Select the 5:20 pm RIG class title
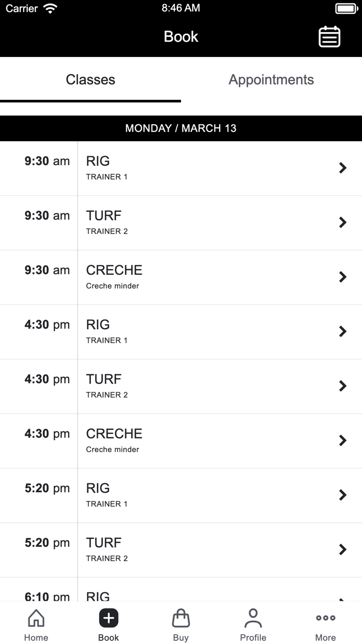Viewport: 362px width, 644px height. pos(98,488)
